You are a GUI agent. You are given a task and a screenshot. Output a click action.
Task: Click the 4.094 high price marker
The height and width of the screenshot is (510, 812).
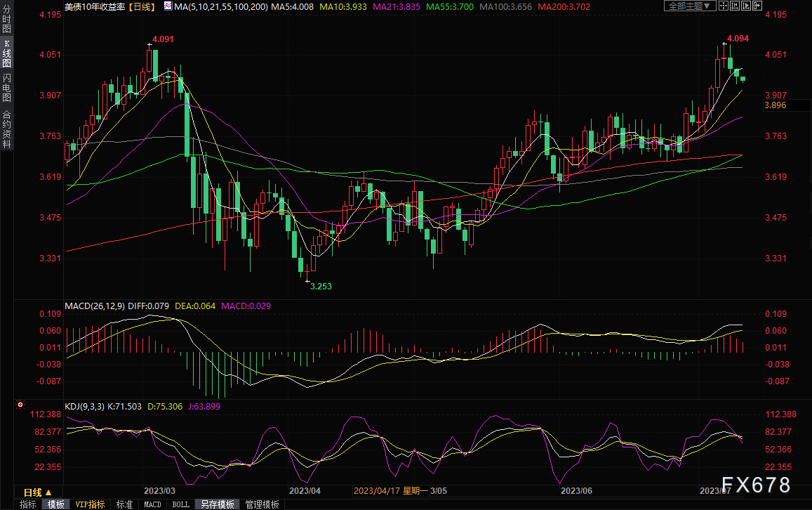pyautogui.click(x=738, y=39)
